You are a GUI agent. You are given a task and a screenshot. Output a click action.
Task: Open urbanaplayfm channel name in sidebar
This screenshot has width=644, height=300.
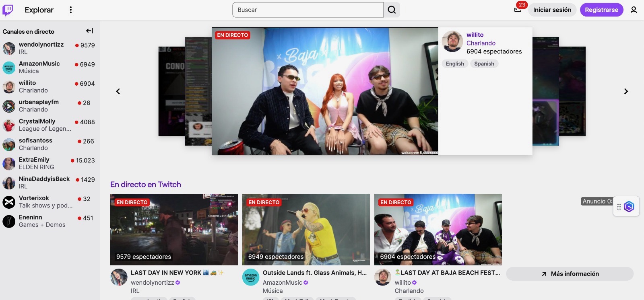tap(39, 102)
